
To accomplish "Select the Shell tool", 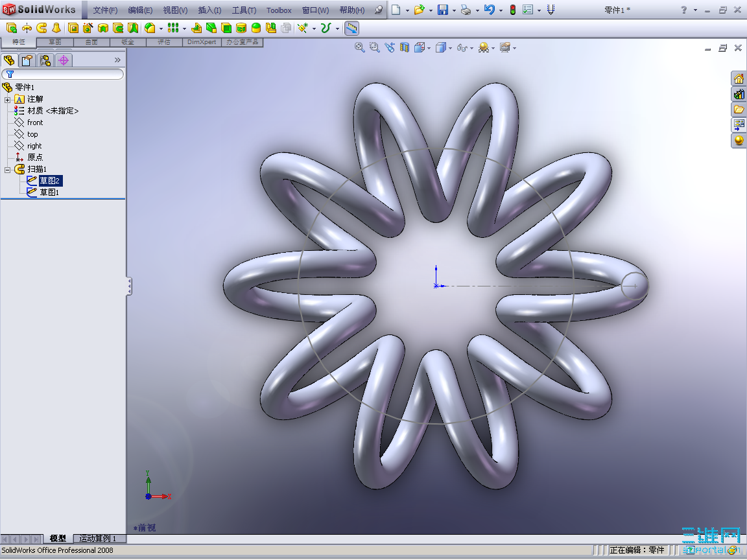I will click(x=226, y=28).
